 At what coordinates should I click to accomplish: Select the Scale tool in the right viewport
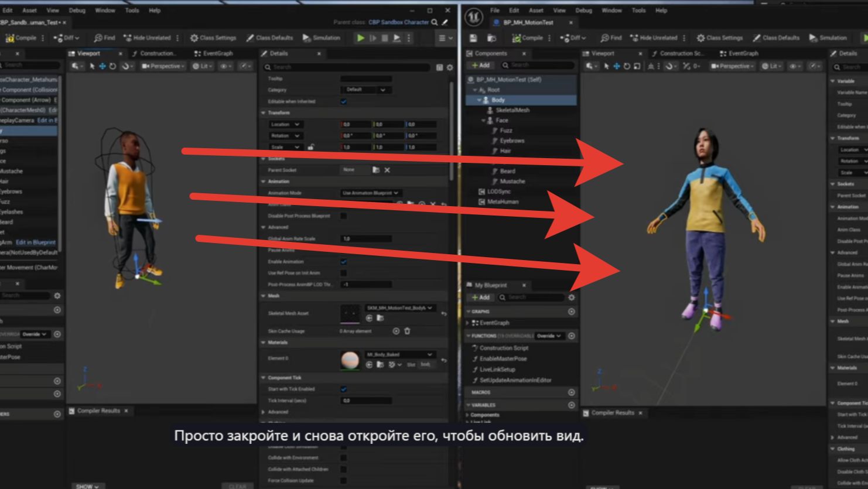click(637, 66)
